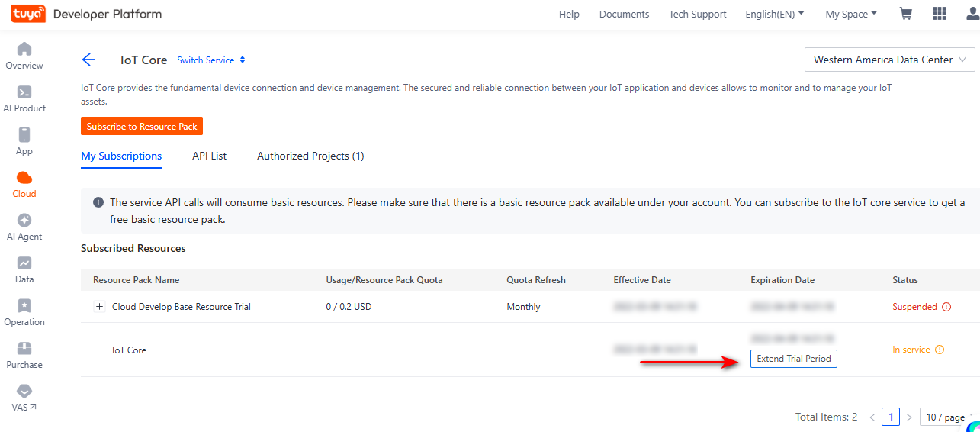The image size is (980, 432).
Task: Click the Suspended status text
Action: (x=914, y=307)
